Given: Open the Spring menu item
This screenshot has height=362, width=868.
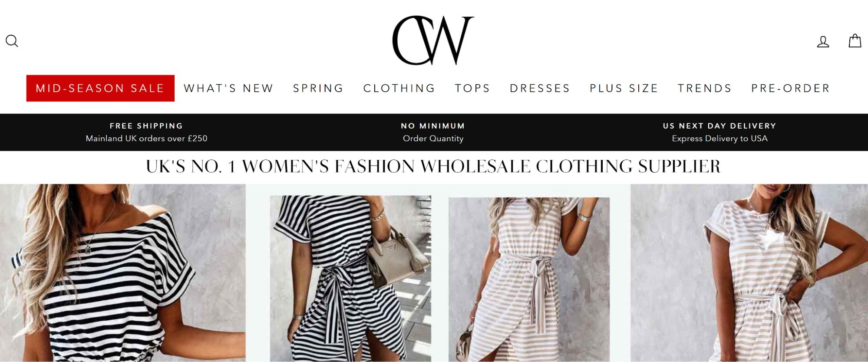Looking at the screenshot, I should coord(318,88).
